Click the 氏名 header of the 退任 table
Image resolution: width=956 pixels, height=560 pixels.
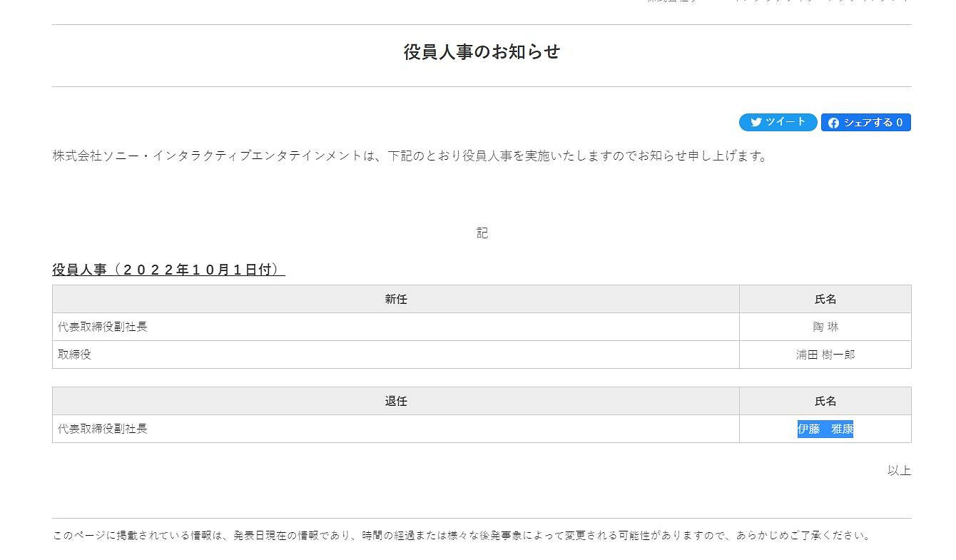point(825,401)
